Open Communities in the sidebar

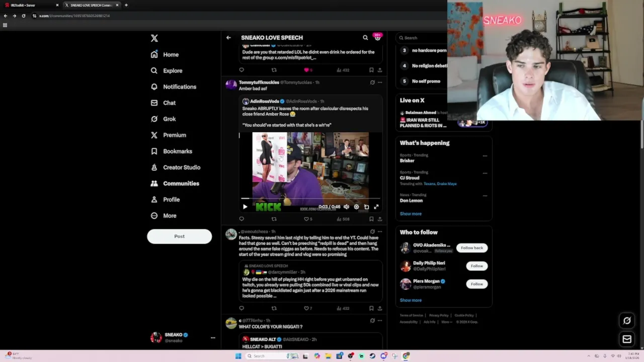point(175,184)
